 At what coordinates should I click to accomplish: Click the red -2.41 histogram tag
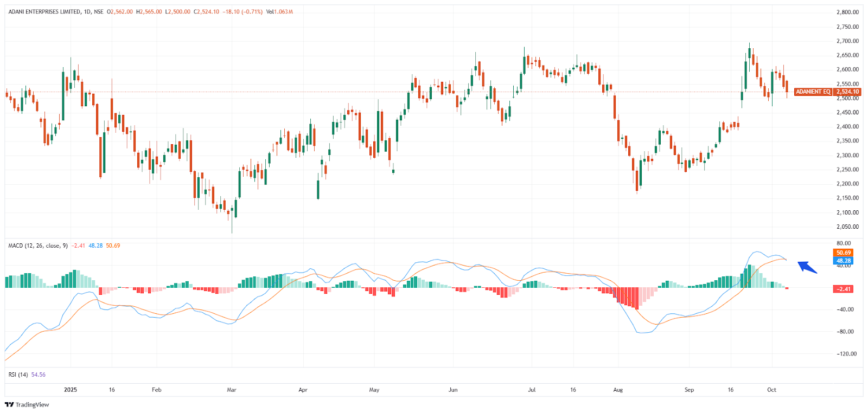point(843,289)
